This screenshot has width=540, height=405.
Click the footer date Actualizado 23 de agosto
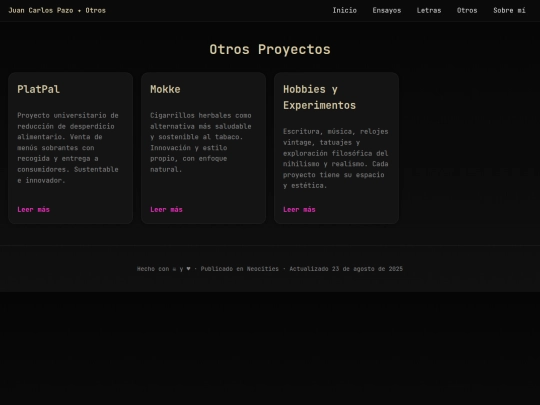pyautogui.click(x=346, y=269)
